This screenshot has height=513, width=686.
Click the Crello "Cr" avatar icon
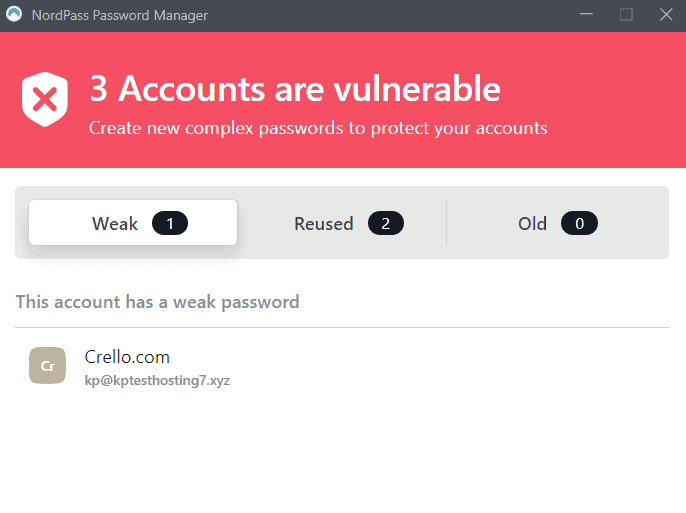pos(47,366)
